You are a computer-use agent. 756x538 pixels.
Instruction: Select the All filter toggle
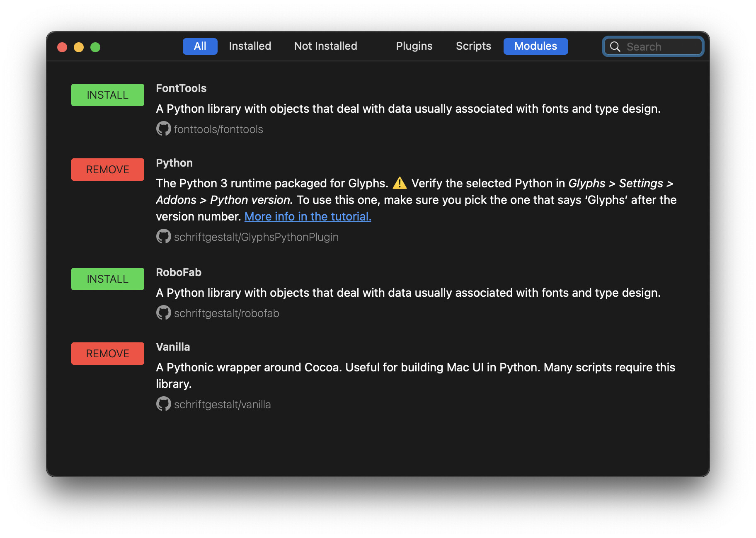click(x=200, y=46)
